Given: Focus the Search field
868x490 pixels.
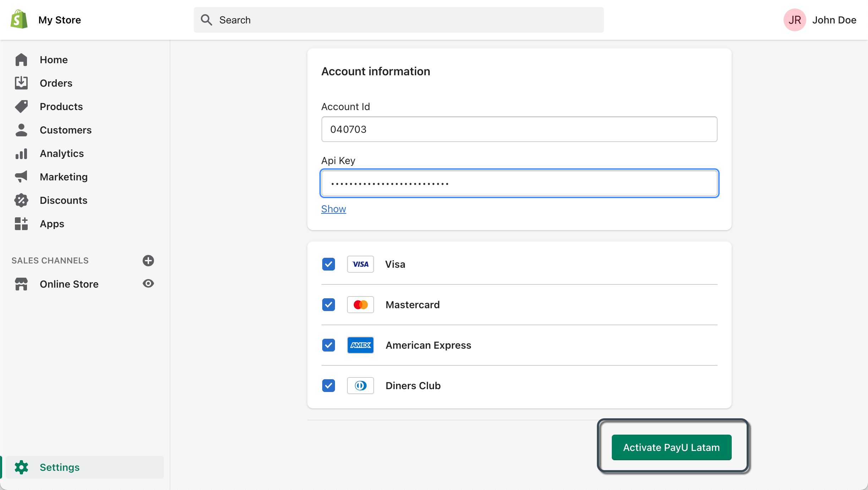Looking at the screenshot, I should pos(399,20).
